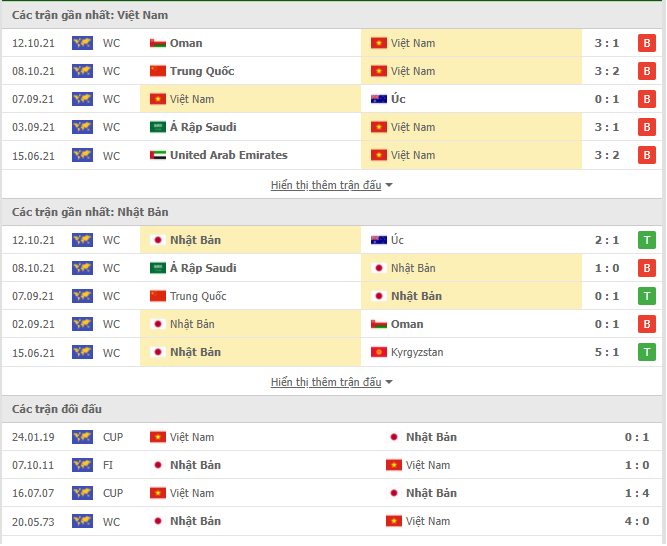This screenshot has width=667, height=546.
Task: Click the 5 : 1 score of Kyrgyzstan match
Action: point(607,352)
